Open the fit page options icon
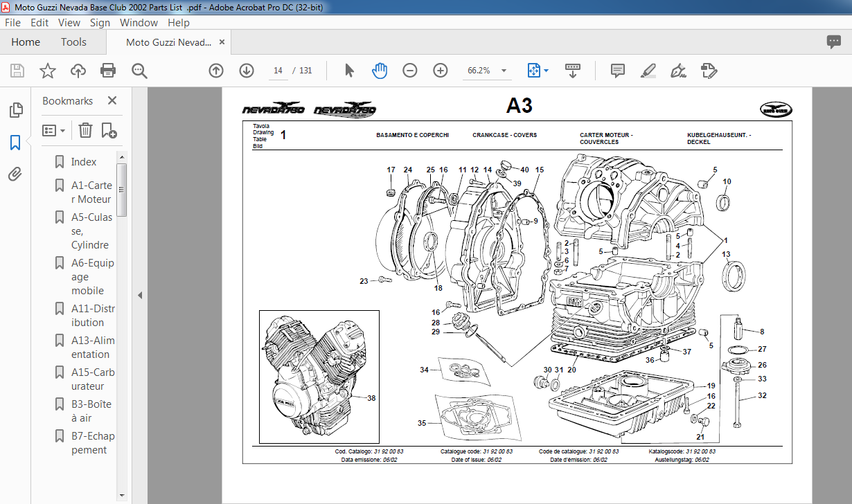Viewport: 852px width, 504px height. click(x=538, y=70)
